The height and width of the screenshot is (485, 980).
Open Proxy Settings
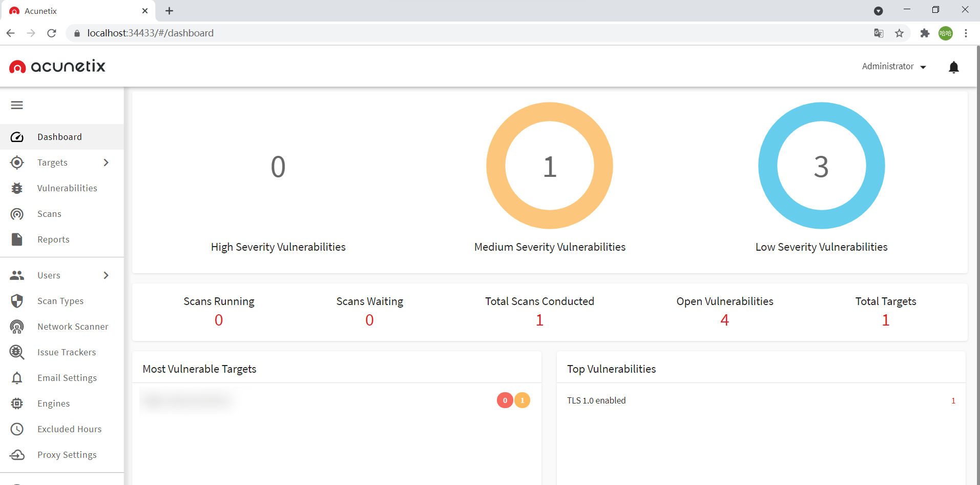(x=67, y=455)
